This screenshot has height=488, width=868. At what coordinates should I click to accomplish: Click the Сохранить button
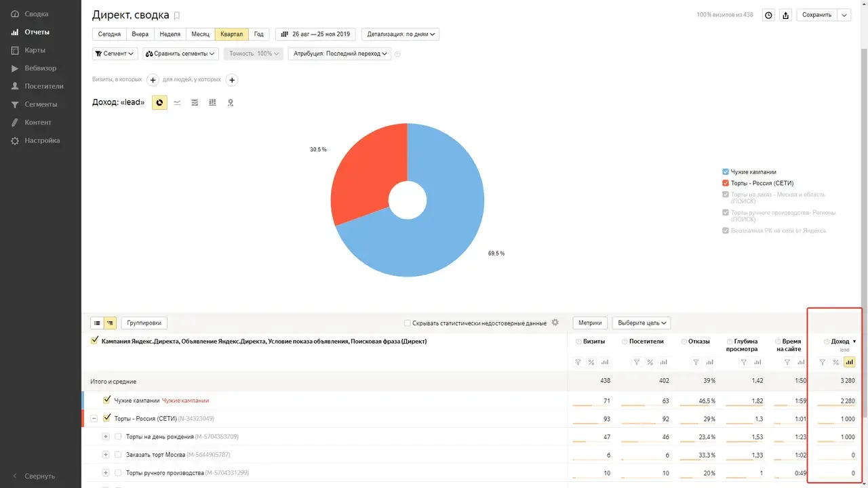point(817,15)
